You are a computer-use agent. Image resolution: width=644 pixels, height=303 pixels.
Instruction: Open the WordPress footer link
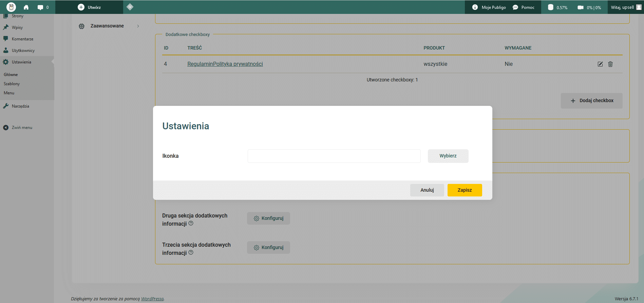tap(152, 299)
